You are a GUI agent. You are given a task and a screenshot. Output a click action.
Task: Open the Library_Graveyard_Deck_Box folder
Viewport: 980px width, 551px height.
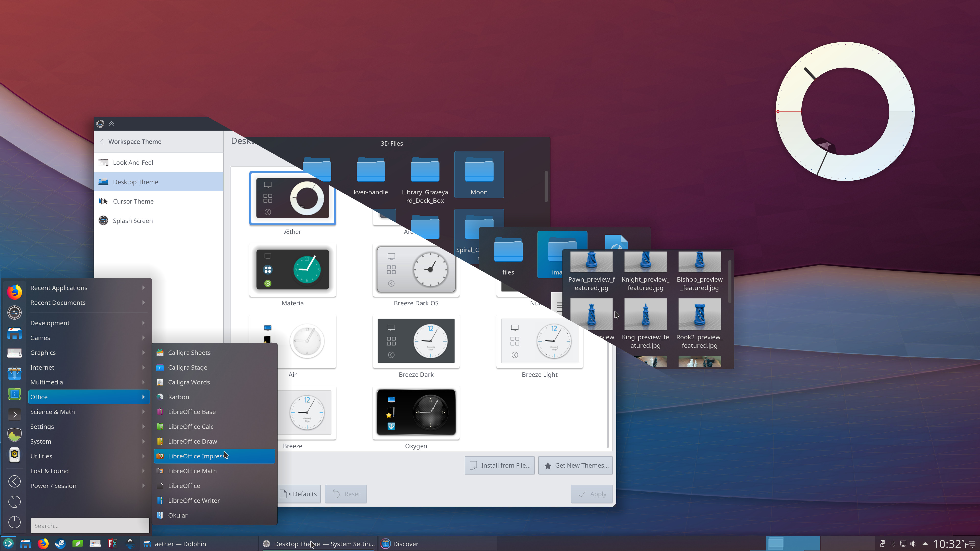pyautogui.click(x=425, y=181)
